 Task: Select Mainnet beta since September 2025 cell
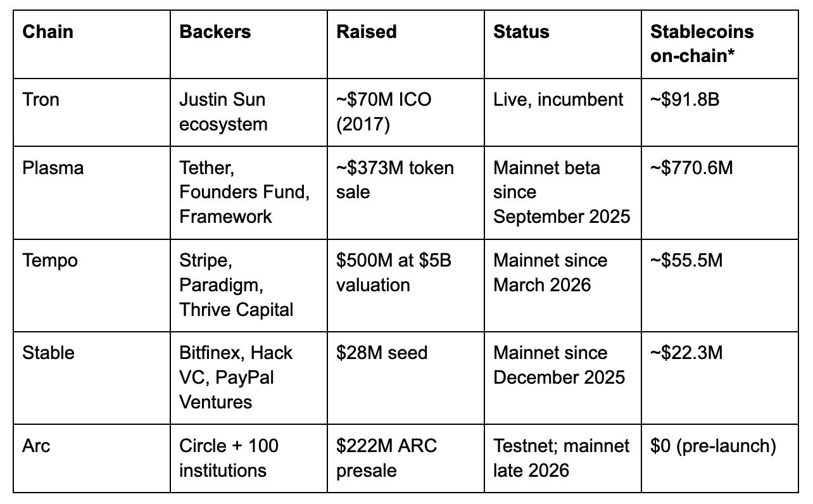point(563,192)
